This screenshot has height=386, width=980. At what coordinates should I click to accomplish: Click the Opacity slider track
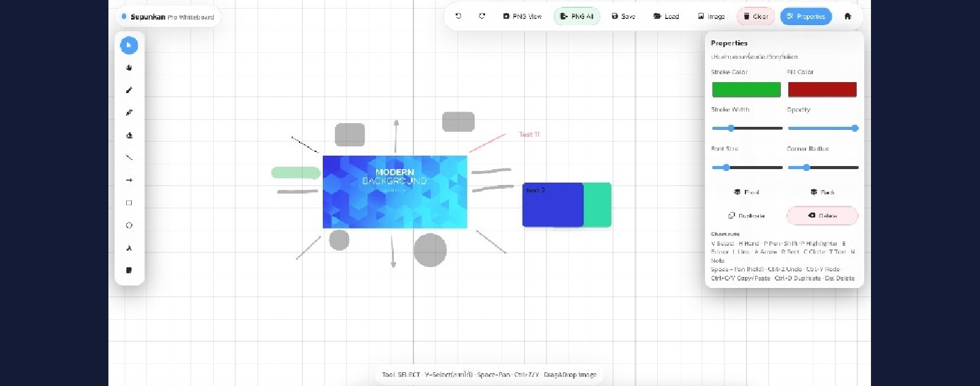822,128
